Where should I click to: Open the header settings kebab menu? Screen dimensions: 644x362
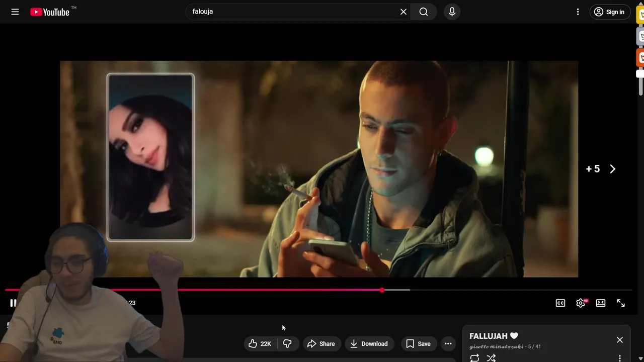(x=578, y=12)
